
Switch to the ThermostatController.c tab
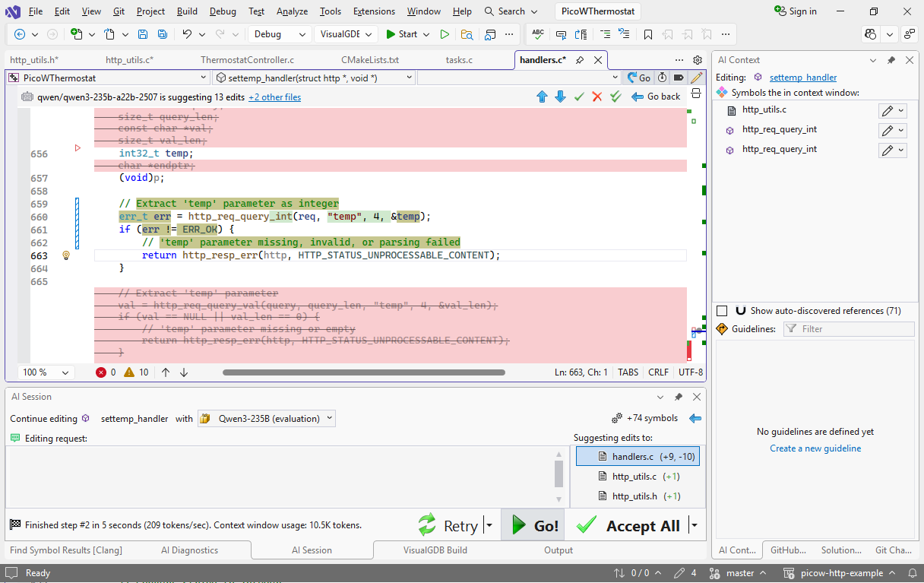[x=247, y=60]
